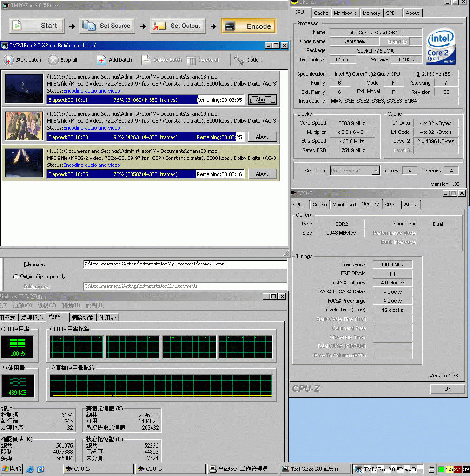
Task: Abort the shana18.mpg encoding job
Action: pyautogui.click(x=262, y=99)
